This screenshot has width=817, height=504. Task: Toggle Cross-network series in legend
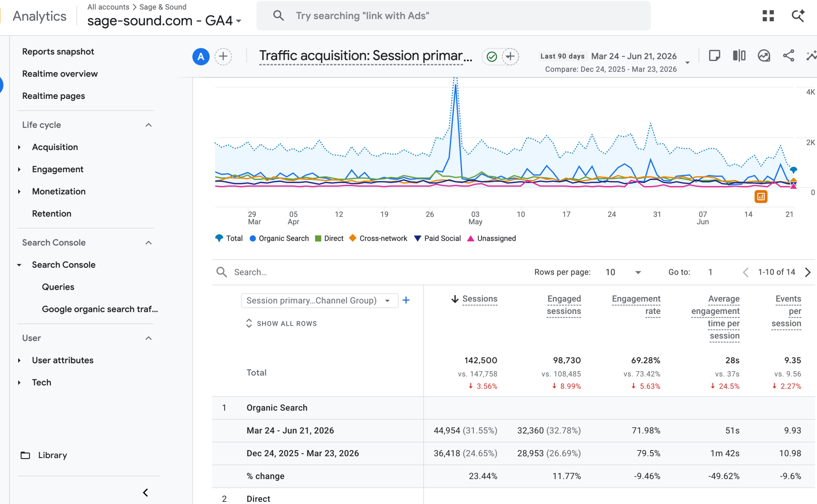pyautogui.click(x=378, y=238)
